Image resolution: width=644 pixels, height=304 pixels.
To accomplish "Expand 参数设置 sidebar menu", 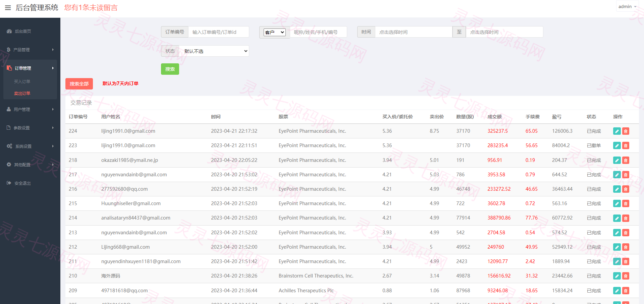I will pos(30,128).
